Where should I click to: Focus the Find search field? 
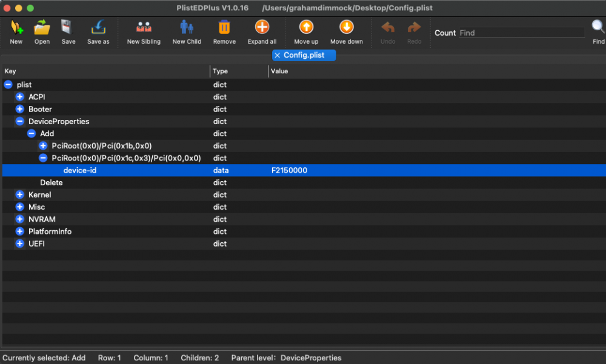(521, 33)
